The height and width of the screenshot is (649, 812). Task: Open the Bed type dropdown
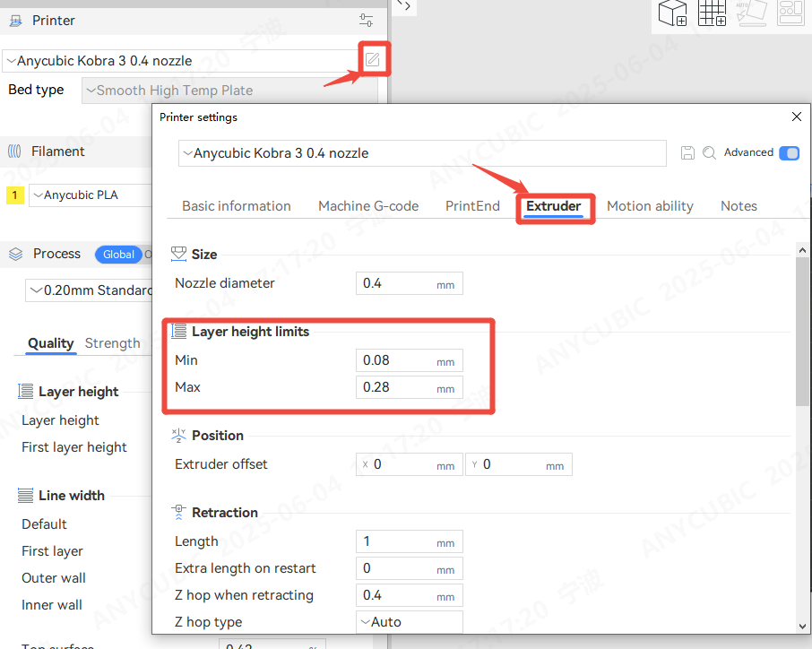coord(230,91)
